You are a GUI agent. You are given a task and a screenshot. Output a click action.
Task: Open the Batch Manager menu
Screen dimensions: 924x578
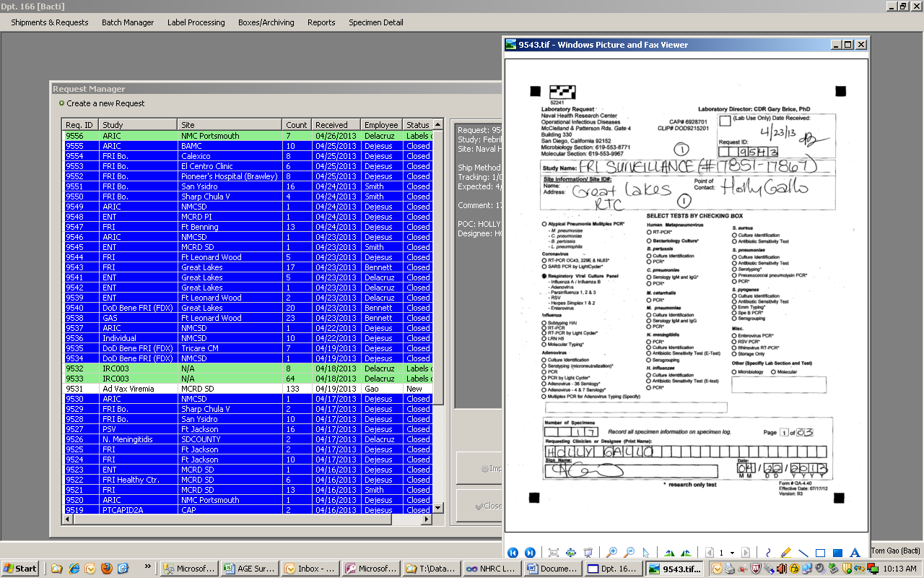[127, 22]
